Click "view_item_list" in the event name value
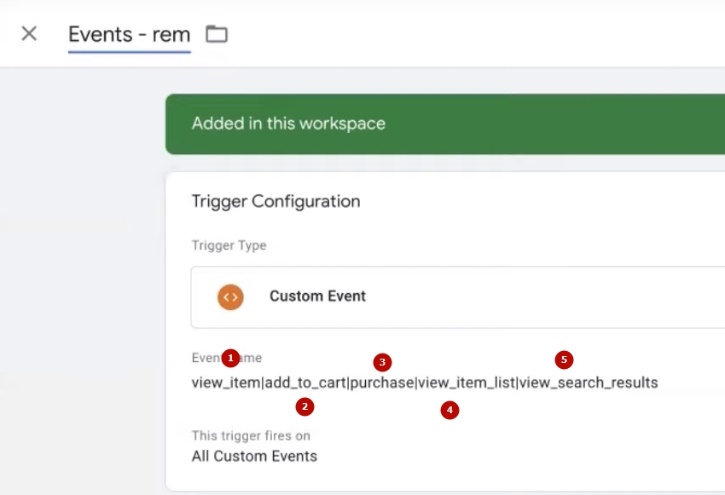This screenshot has width=725, height=495. pyautogui.click(x=466, y=382)
